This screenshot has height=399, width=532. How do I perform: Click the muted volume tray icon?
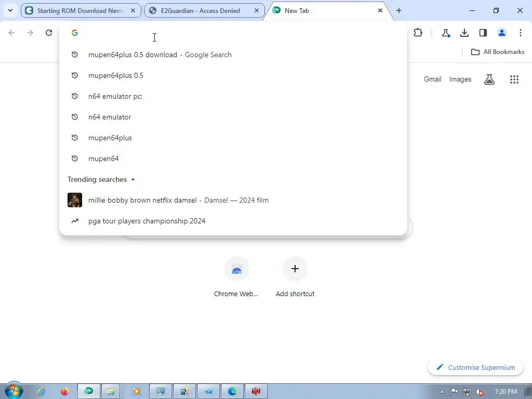pyautogui.click(x=480, y=392)
